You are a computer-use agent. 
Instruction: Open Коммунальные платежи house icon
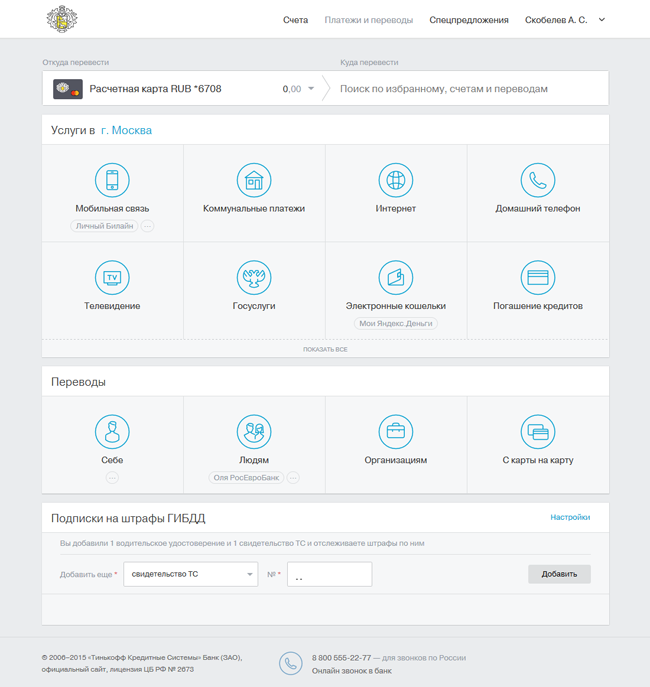(254, 180)
